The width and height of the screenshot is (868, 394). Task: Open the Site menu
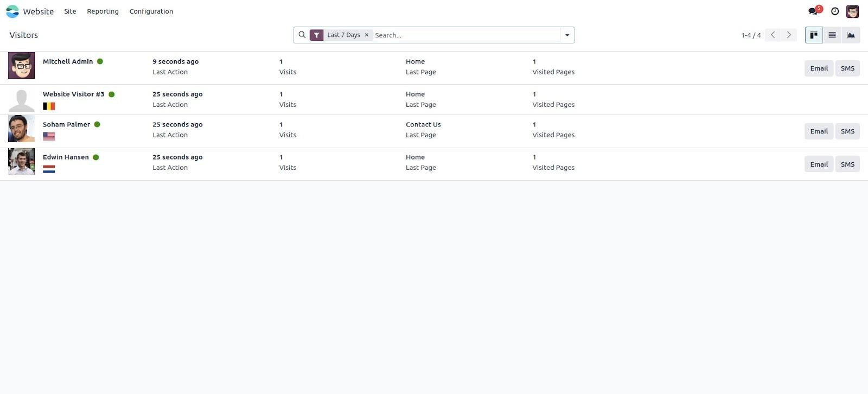pyautogui.click(x=70, y=11)
